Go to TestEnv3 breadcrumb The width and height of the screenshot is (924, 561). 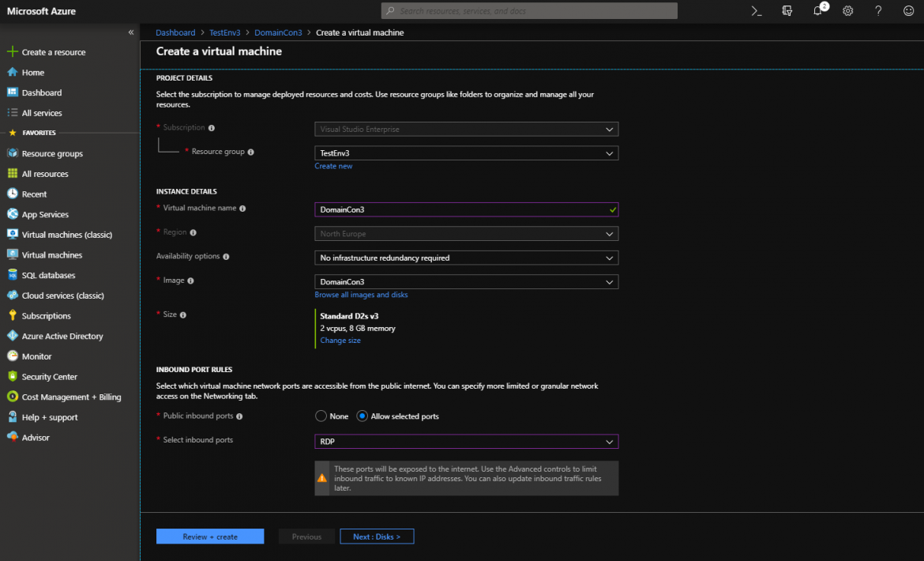[x=224, y=32]
